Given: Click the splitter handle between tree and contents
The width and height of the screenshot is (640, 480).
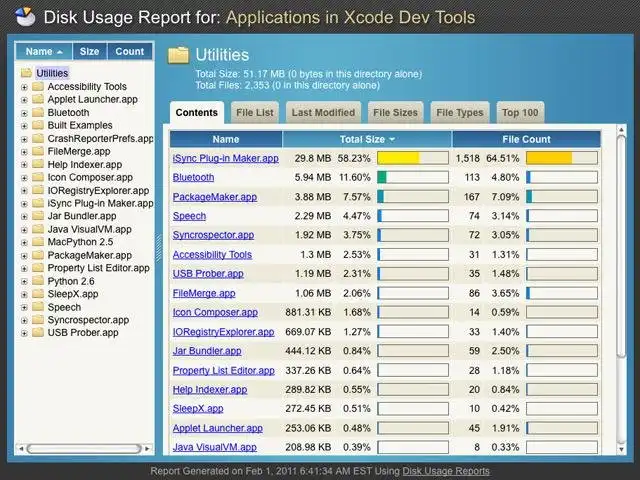Looking at the screenshot, I should point(159,248).
